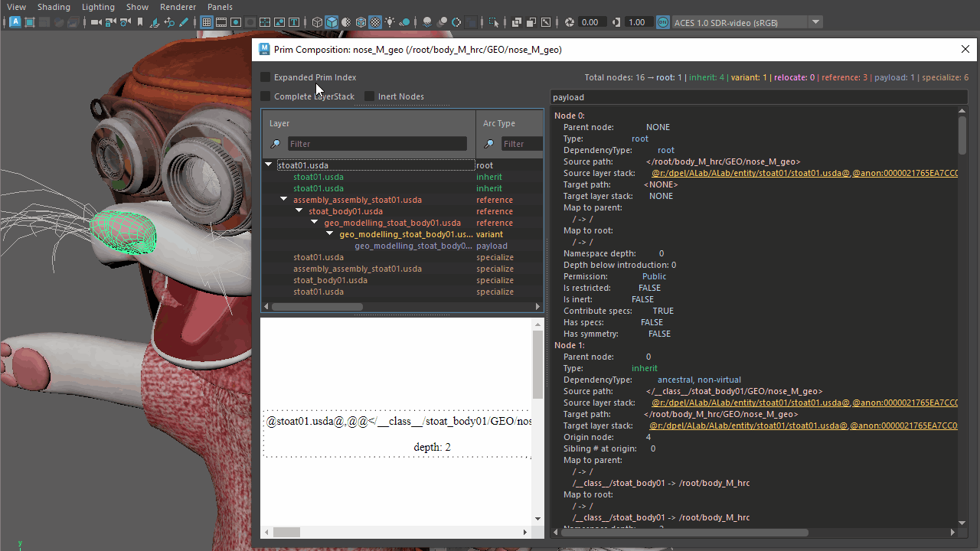Toggle the viewport shadows icon
This screenshot has width=980, height=551.
(x=404, y=22)
